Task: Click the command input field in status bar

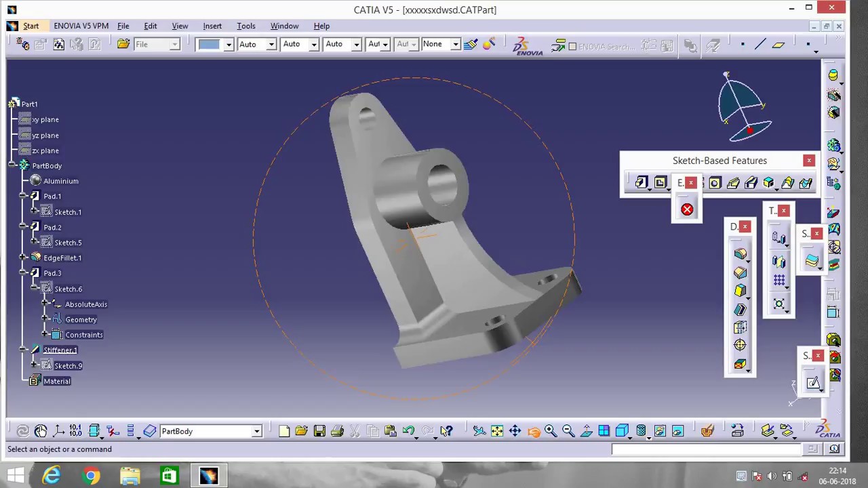Action: point(706,449)
